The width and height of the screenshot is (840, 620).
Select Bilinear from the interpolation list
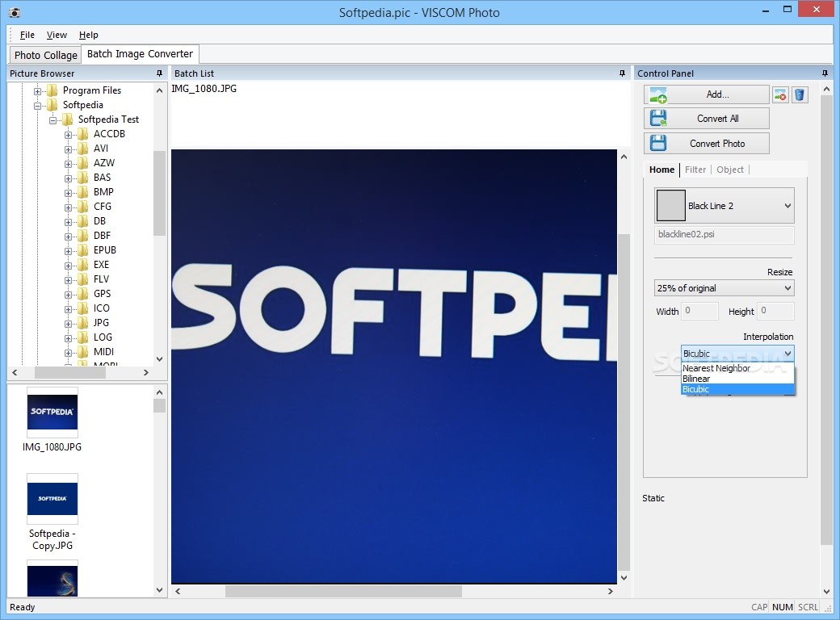(x=696, y=379)
